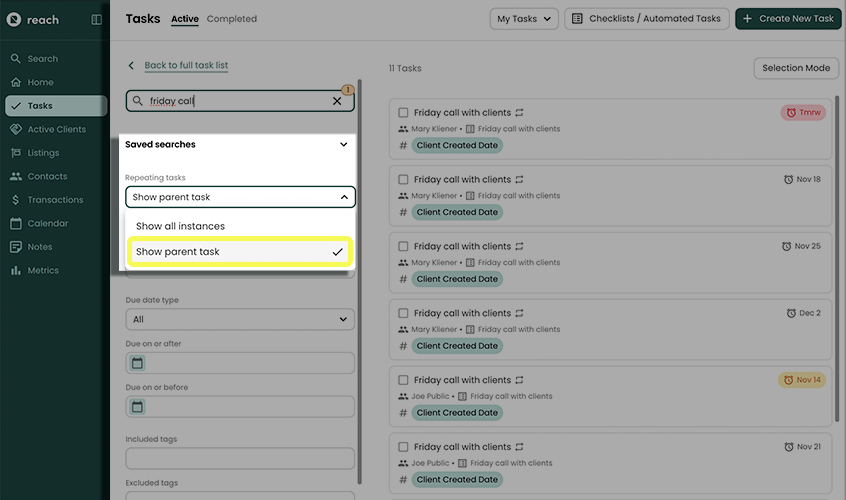Tick the checkbox for task due Nov 18
Viewport: 846px width, 500px height.
click(403, 180)
